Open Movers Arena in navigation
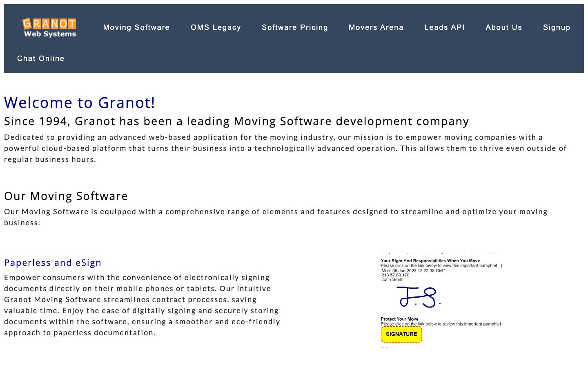This screenshot has width=588, height=368. (376, 27)
